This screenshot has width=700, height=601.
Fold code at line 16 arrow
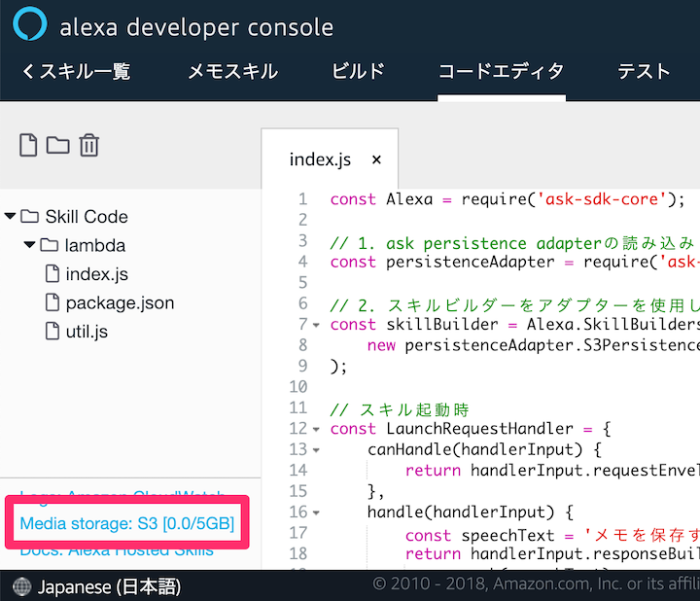click(316, 513)
